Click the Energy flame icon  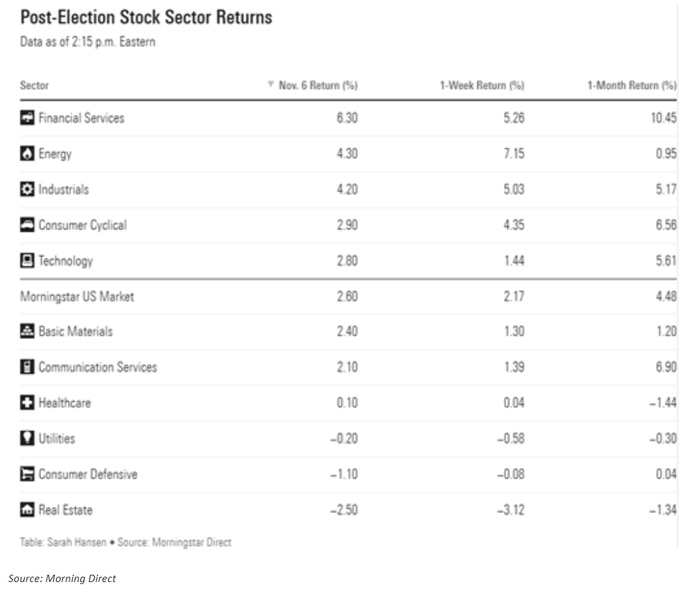[x=27, y=154]
